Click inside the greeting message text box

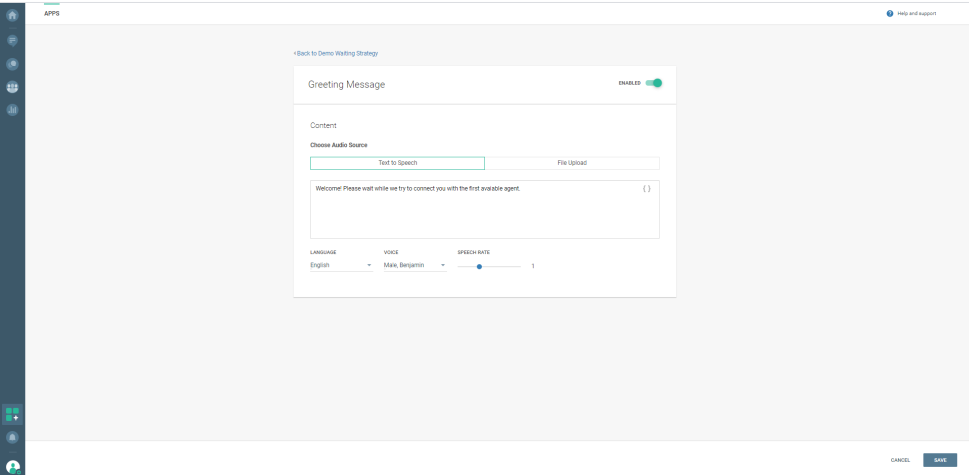(x=484, y=212)
